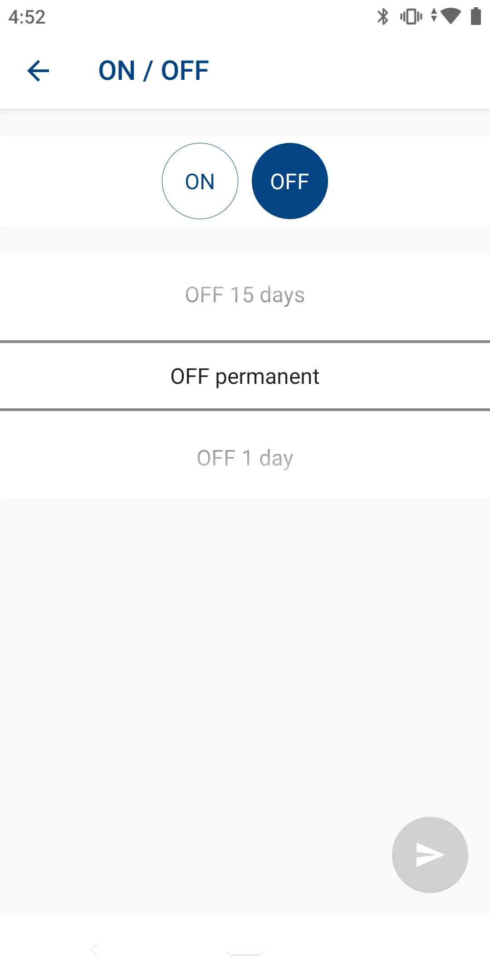Tap the divider line above OFF permanent
Image resolution: width=490 pixels, height=980 pixels.
(245, 342)
